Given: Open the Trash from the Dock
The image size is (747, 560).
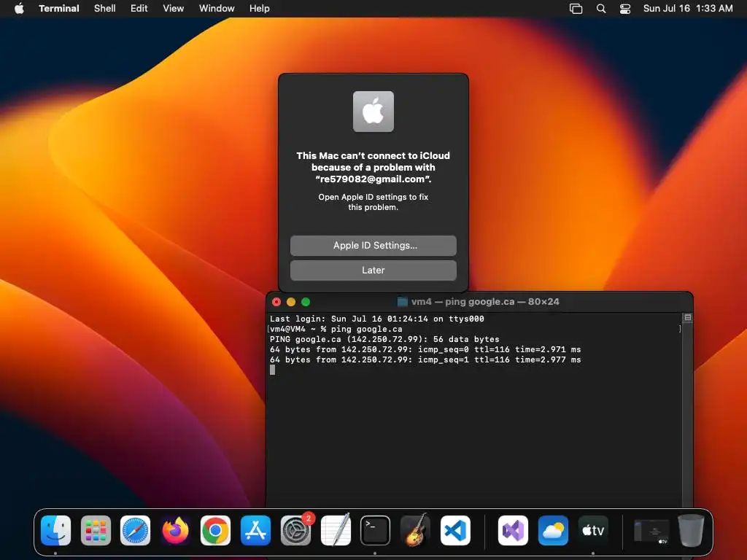Looking at the screenshot, I should pyautogui.click(x=692, y=530).
